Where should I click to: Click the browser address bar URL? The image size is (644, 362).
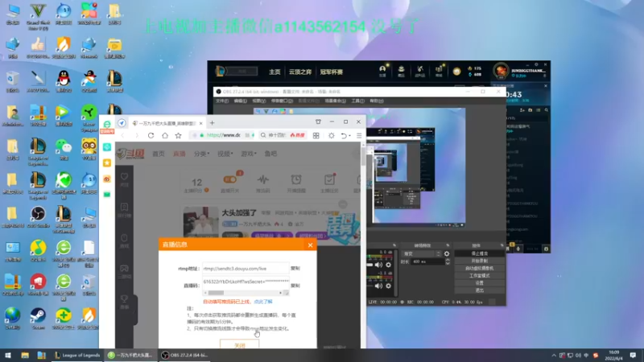tap(223, 135)
